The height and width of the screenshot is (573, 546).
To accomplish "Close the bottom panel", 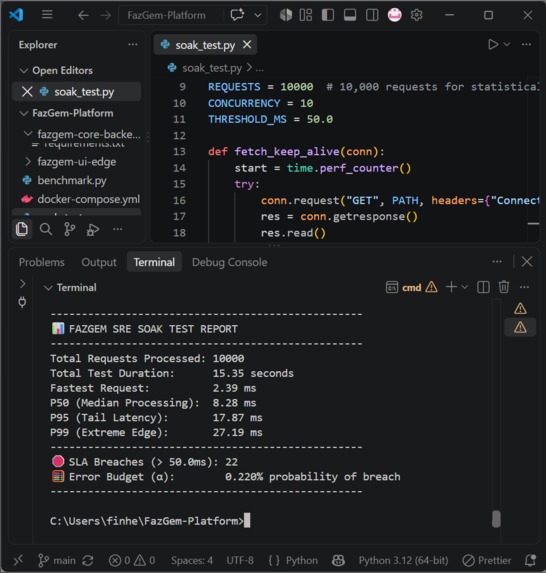I will (x=527, y=262).
